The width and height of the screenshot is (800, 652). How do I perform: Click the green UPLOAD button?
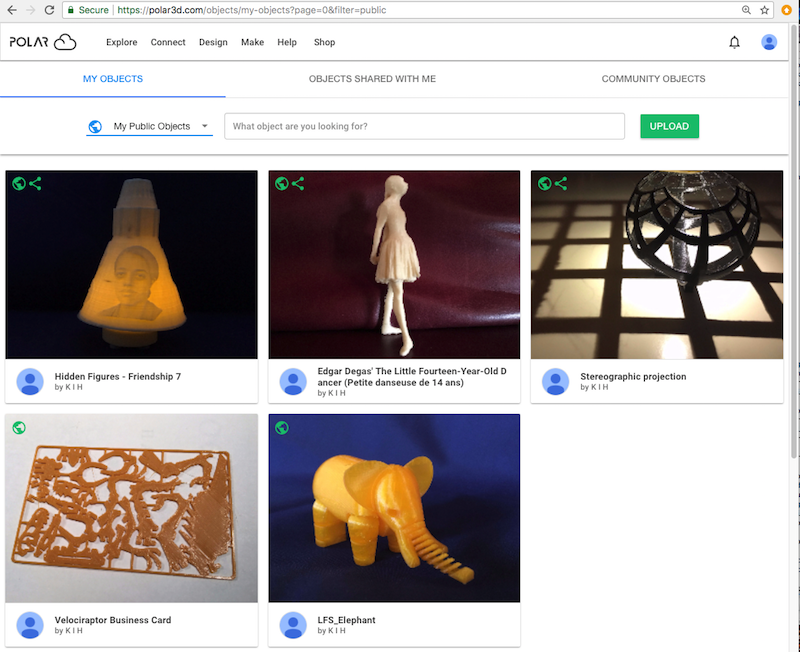(669, 126)
